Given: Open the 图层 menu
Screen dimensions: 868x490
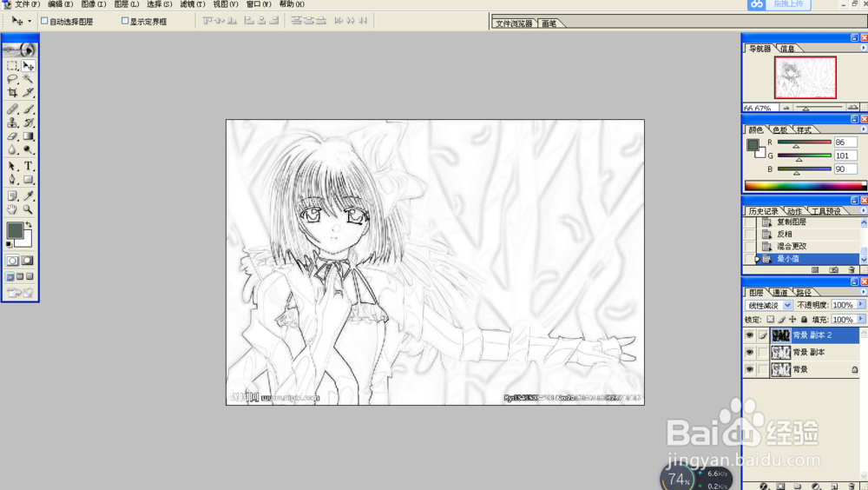Looking at the screenshot, I should [x=126, y=3].
